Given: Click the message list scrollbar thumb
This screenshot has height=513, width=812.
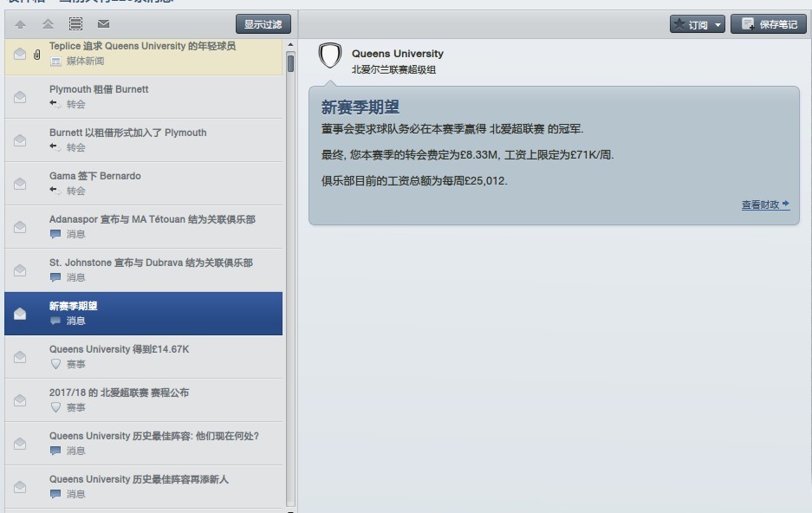Looking at the screenshot, I should click(290, 63).
